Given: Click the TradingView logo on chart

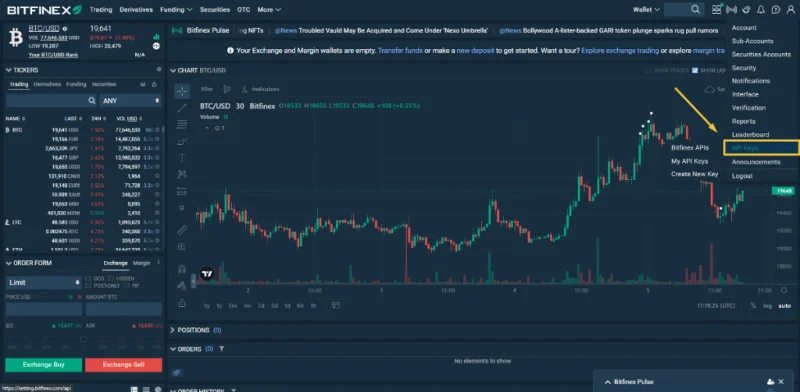Looking at the screenshot, I should coord(207,274).
